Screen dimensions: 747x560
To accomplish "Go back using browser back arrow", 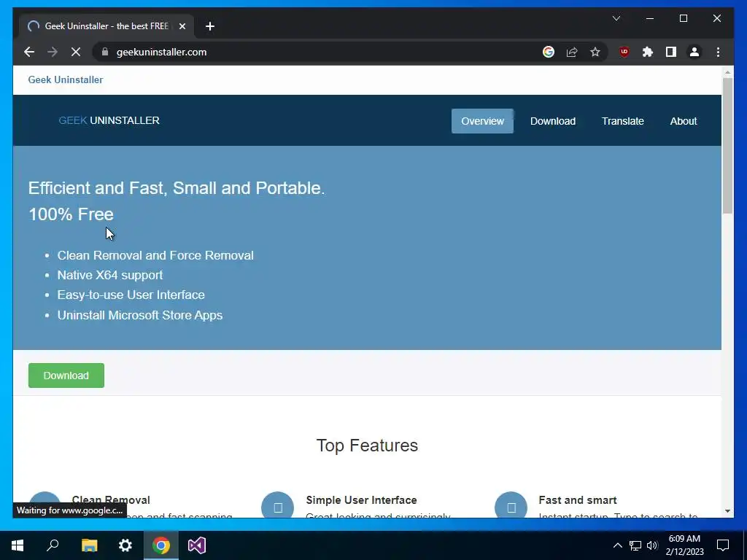I will click(x=29, y=52).
